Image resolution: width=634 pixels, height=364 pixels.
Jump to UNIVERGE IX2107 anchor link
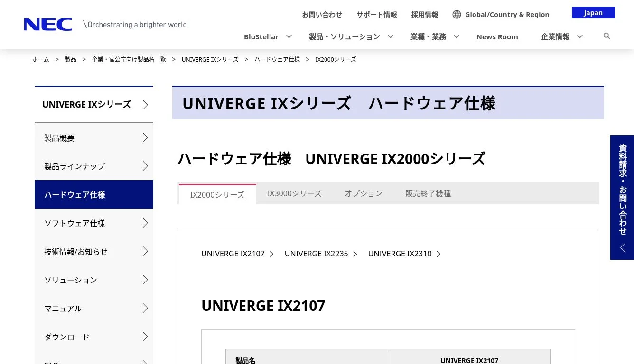(233, 254)
